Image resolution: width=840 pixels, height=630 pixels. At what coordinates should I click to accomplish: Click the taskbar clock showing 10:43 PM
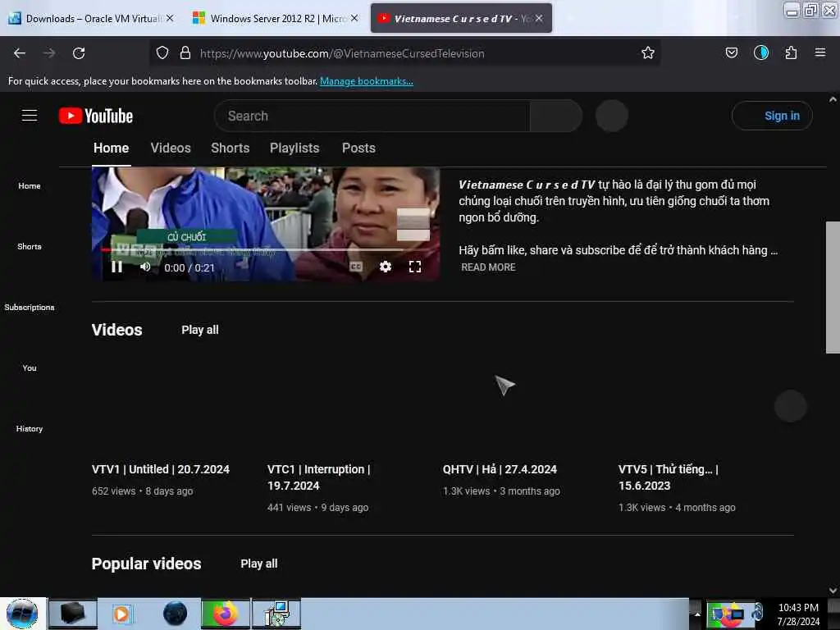tap(798, 614)
